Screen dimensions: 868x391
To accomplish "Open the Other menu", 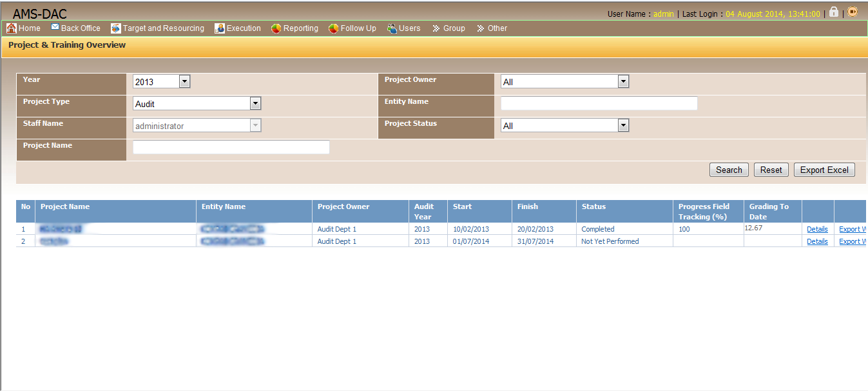I will [x=492, y=28].
